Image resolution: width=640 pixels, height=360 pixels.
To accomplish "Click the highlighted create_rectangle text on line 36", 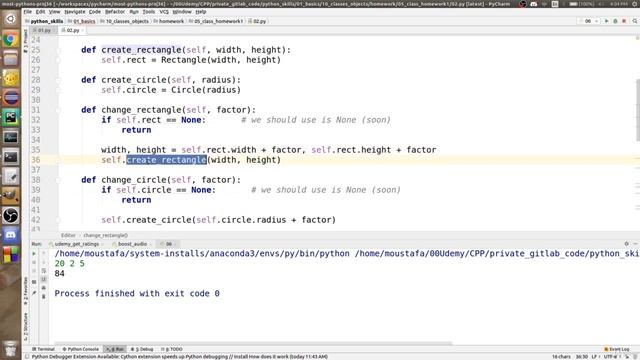I will point(167,160).
